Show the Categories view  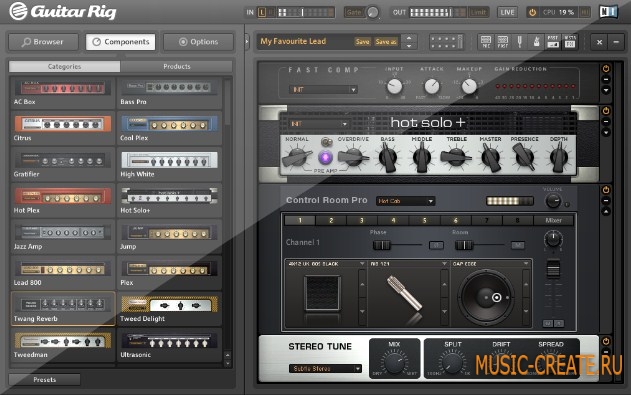(x=64, y=66)
